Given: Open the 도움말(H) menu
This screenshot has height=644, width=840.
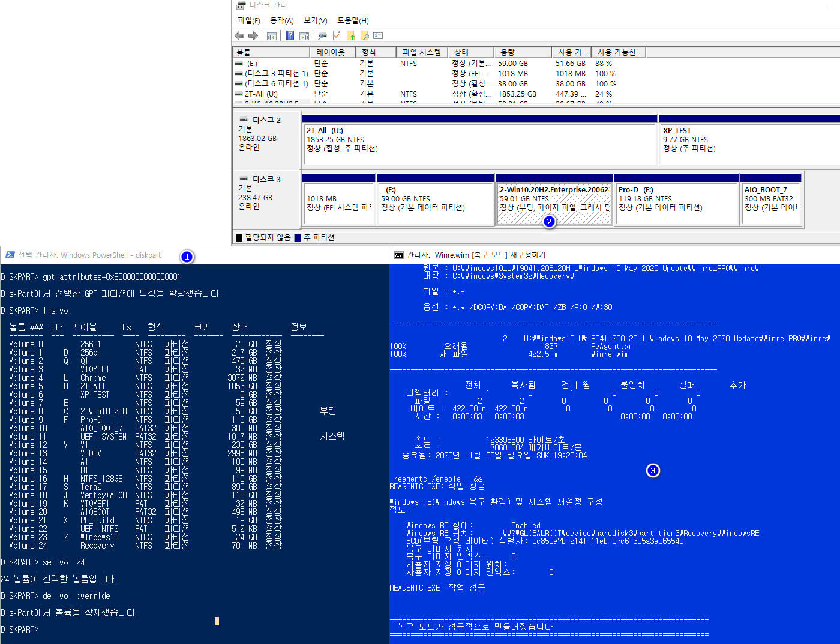Looking at the screenshot, I should coord(353,20).
